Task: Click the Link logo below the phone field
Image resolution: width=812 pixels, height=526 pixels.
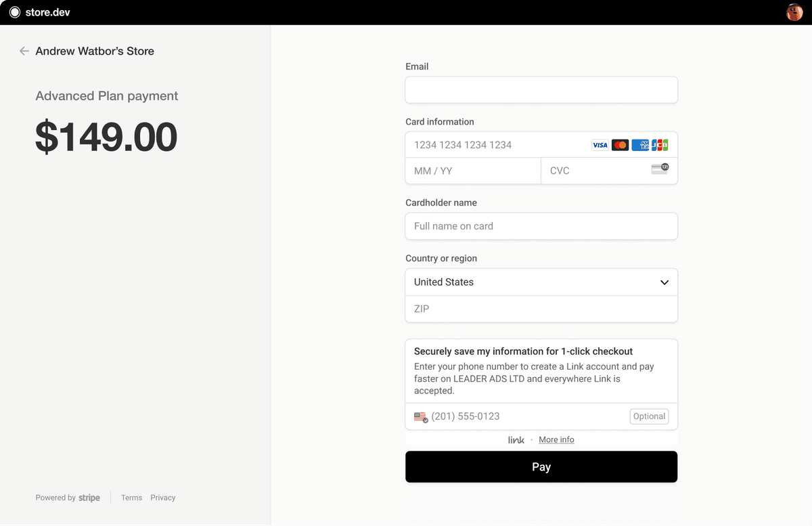Action: [516, 440]
